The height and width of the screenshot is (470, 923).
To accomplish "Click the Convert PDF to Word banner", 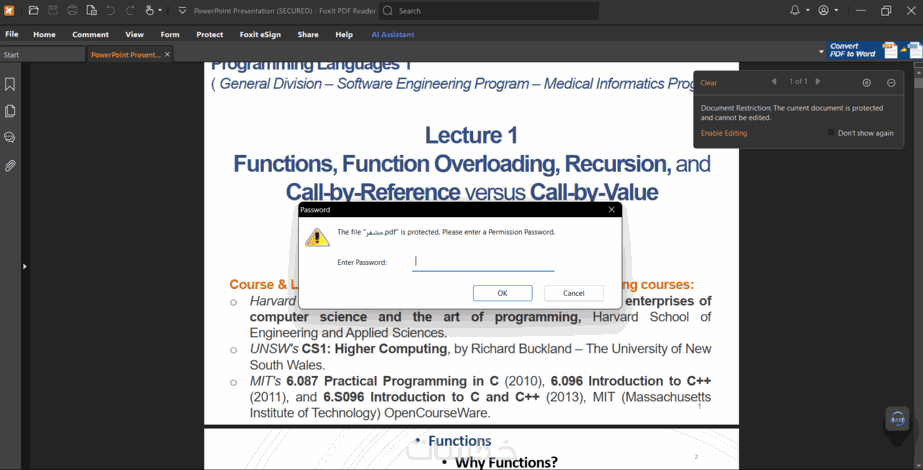I will (874, 50).
